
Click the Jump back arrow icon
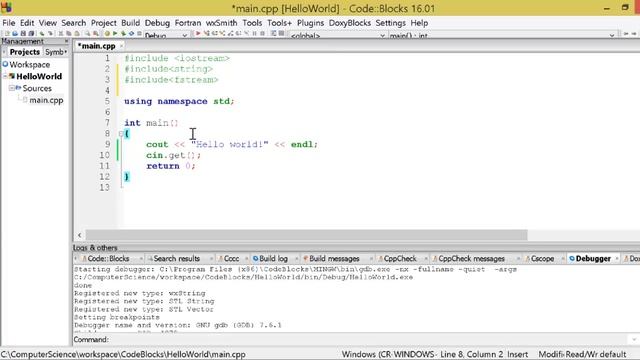coord(626,34)
